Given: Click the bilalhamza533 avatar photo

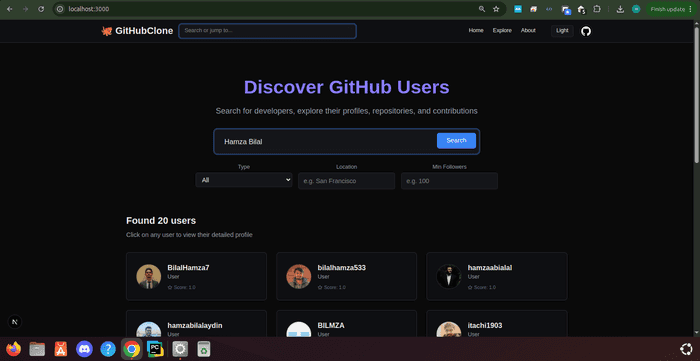Looking at the screenshot, I should click(299, 277).
